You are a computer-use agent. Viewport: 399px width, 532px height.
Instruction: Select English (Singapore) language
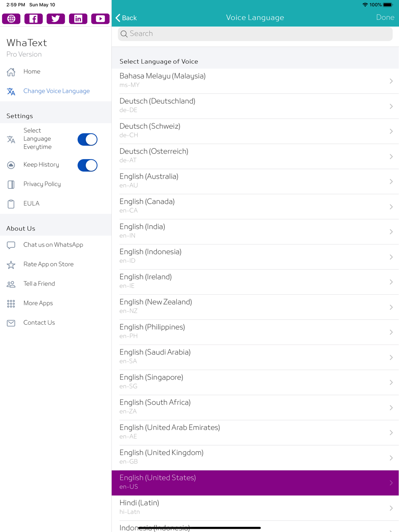(255, 382)
